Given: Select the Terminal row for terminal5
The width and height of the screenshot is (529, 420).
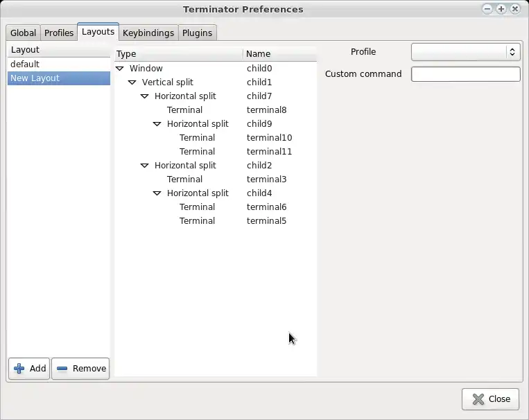Looking at the screenshot, I should (216, 220).
